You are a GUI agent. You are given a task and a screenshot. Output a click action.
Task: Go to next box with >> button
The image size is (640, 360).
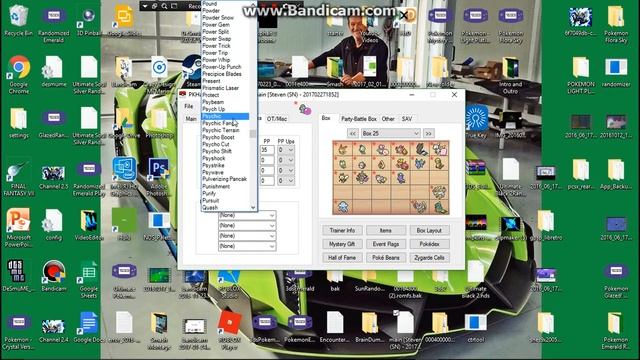(x=428, y=133)
